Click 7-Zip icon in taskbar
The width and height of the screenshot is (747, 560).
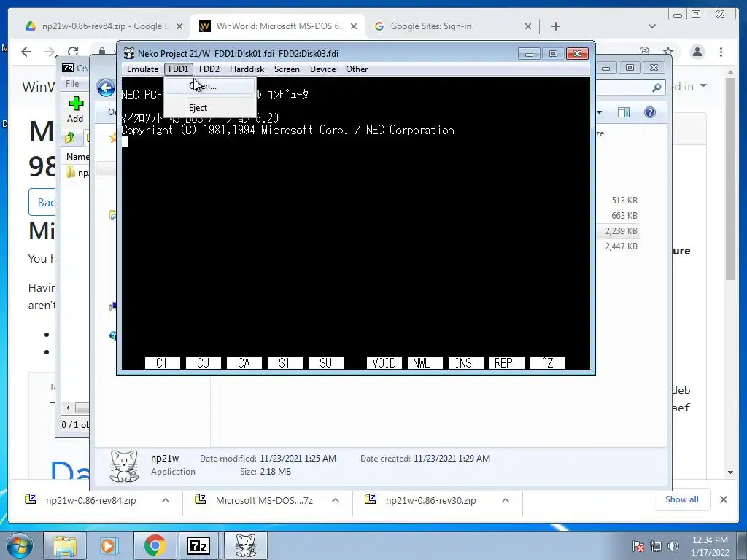coord(198,545)
